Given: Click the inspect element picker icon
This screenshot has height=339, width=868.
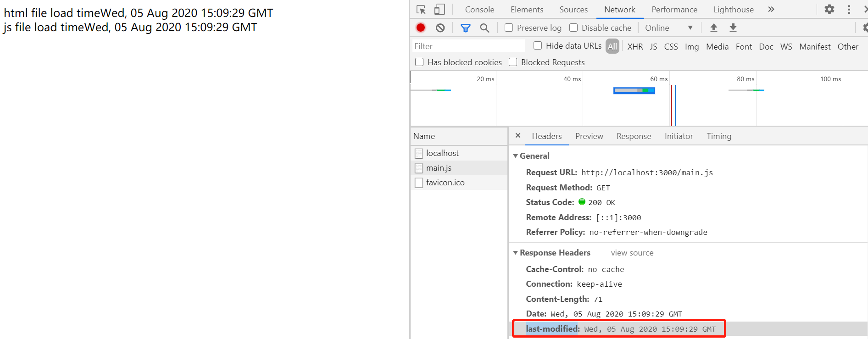Looking at the screenshot, I should [421, 10].
